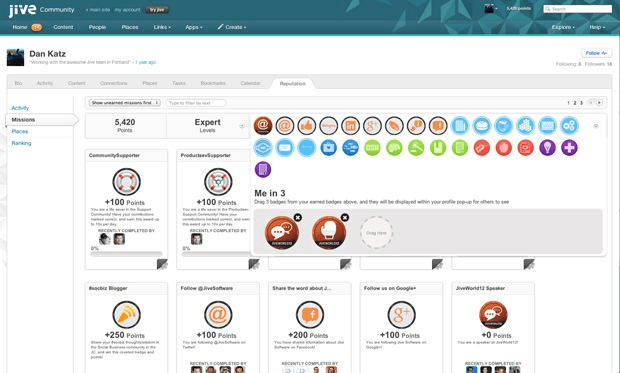Open the 'Show unearned missions first' sort dropdown
Viewport: 620px width, 373px height.
(x=125, y=103)
